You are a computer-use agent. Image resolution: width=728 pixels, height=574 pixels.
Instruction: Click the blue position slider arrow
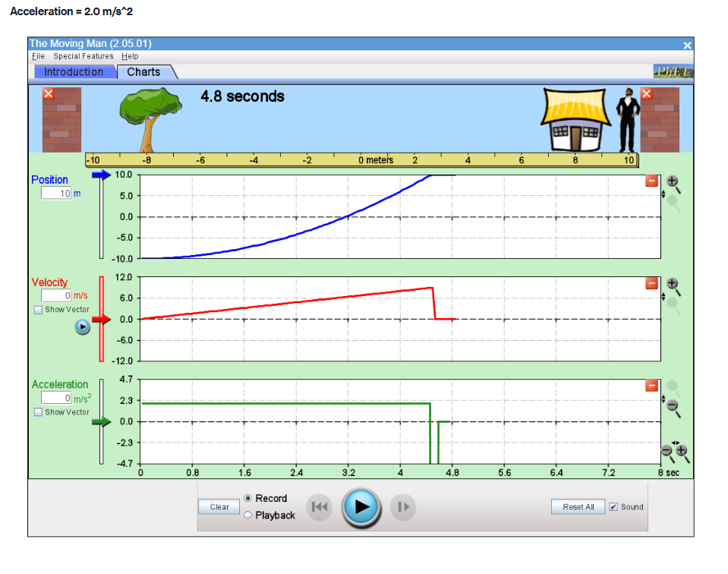(101, 175)
